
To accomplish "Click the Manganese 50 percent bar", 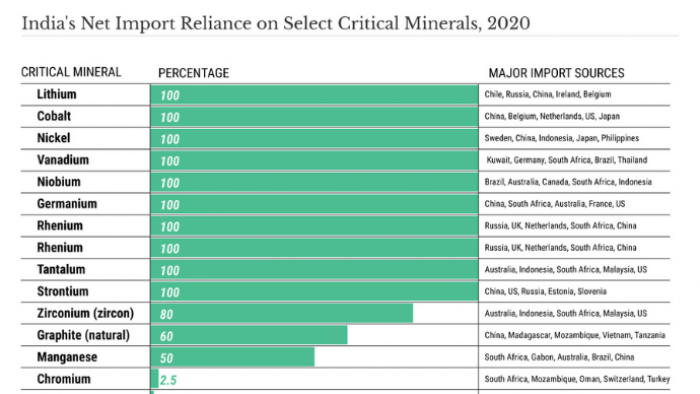I will point(233,357).
